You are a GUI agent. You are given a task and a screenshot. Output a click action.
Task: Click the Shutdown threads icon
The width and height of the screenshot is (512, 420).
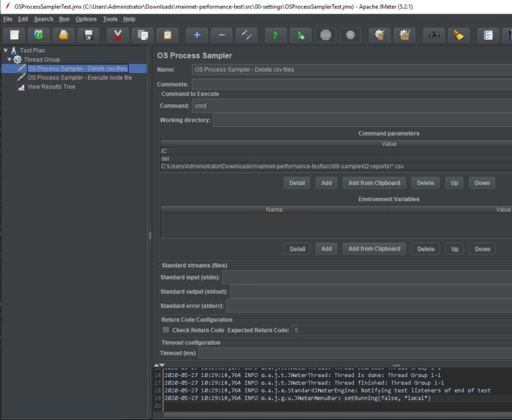[350, 35]
